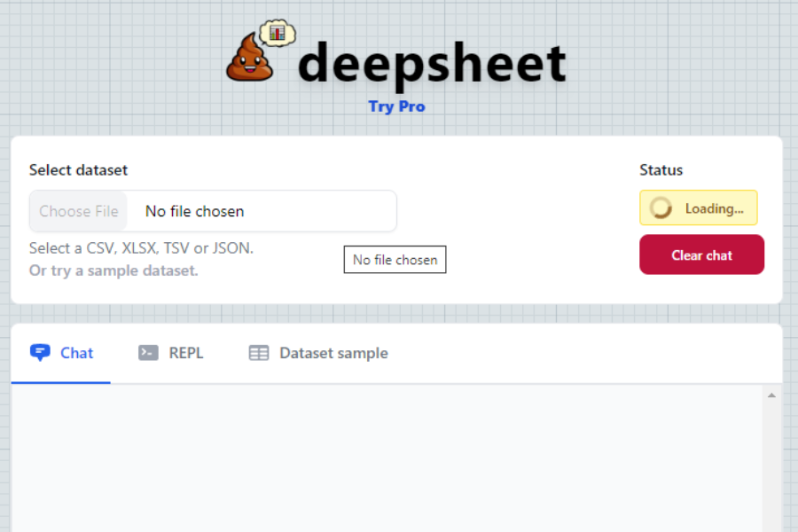
Task: Click the Choose File button
Action: (x=78, y=211)
